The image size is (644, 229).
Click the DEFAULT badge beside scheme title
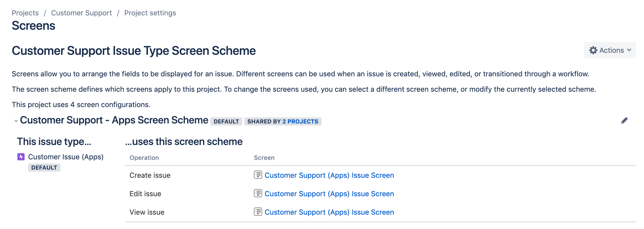(x=226, y=121)
